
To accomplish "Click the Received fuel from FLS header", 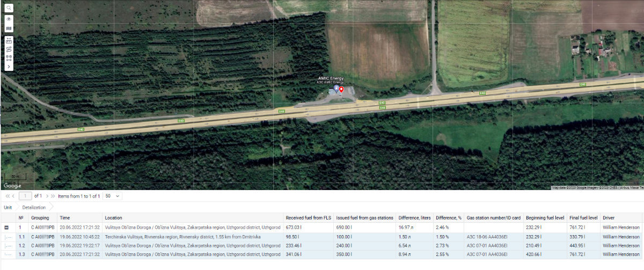I will pos(309,218).
